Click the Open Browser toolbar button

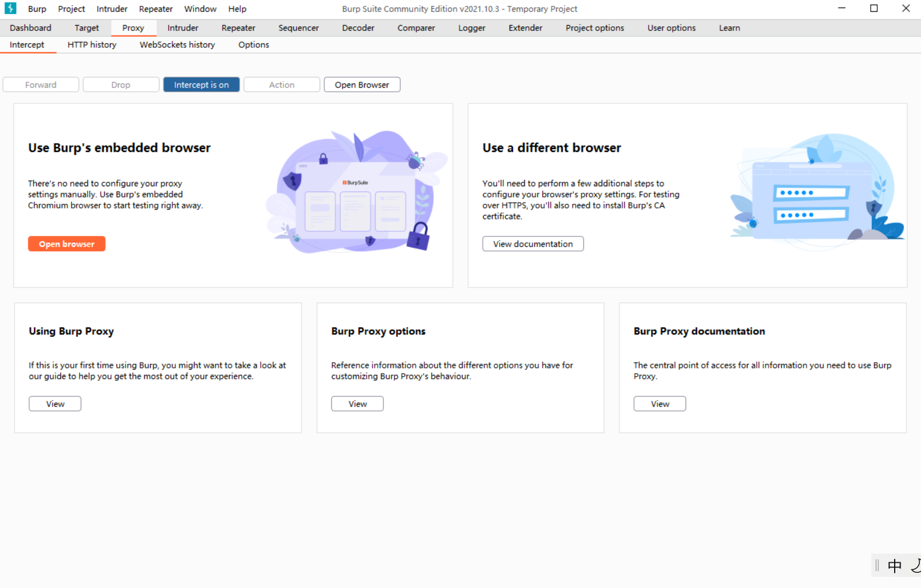click(362, 85)
